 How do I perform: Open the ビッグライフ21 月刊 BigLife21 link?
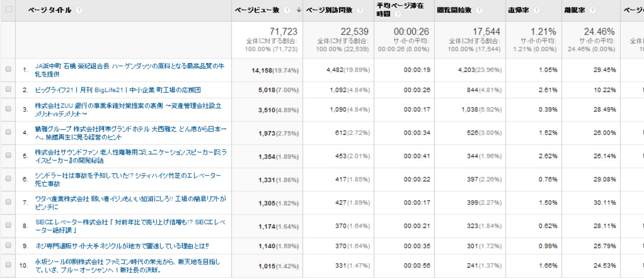[118, 90]
